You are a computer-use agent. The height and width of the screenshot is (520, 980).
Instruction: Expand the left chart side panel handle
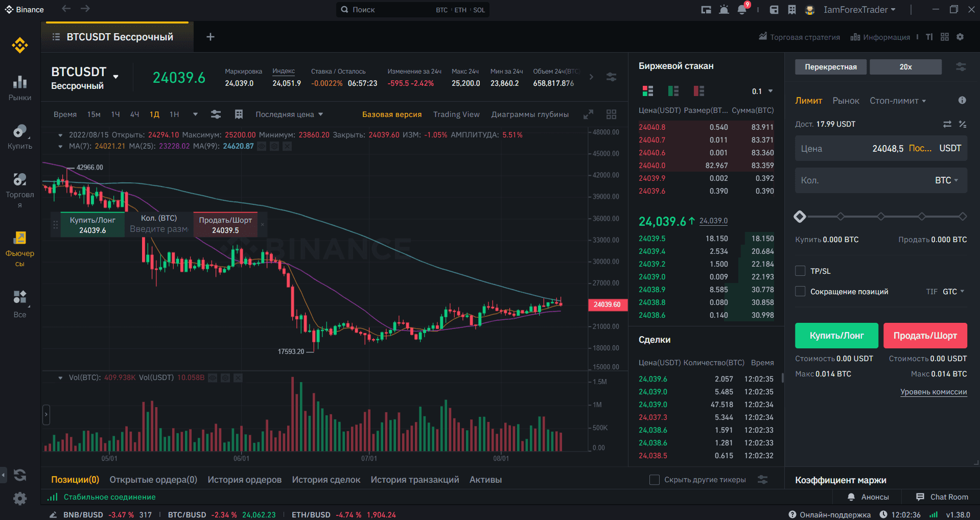click(46, 415)
